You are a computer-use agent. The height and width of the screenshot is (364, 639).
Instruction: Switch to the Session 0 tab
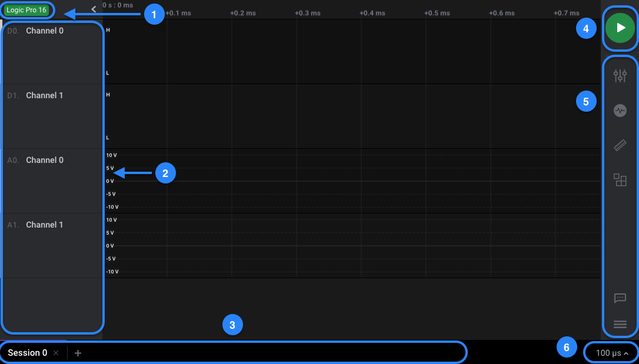(x=27, y=353)
